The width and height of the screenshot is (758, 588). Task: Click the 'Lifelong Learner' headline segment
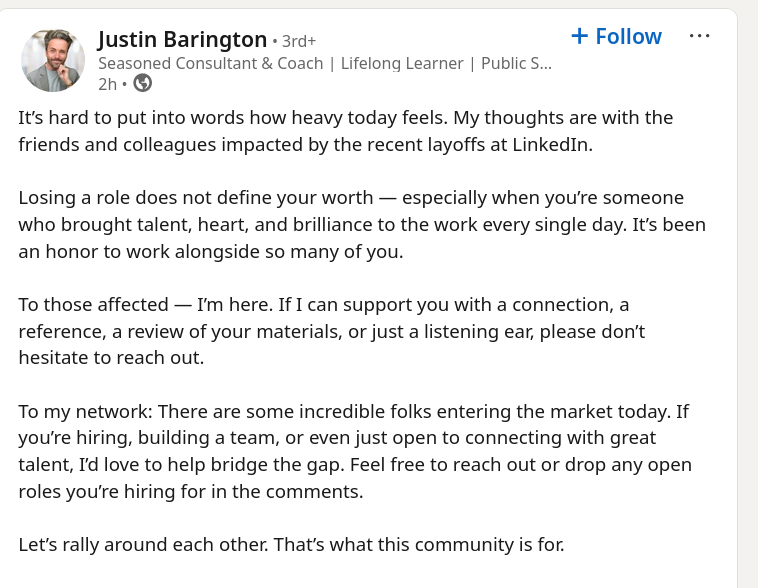402,63
